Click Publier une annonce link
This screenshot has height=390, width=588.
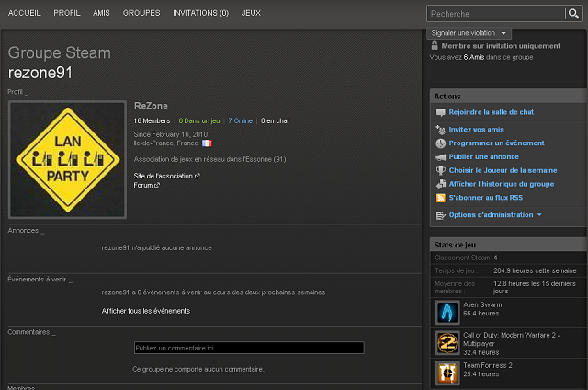484,157
